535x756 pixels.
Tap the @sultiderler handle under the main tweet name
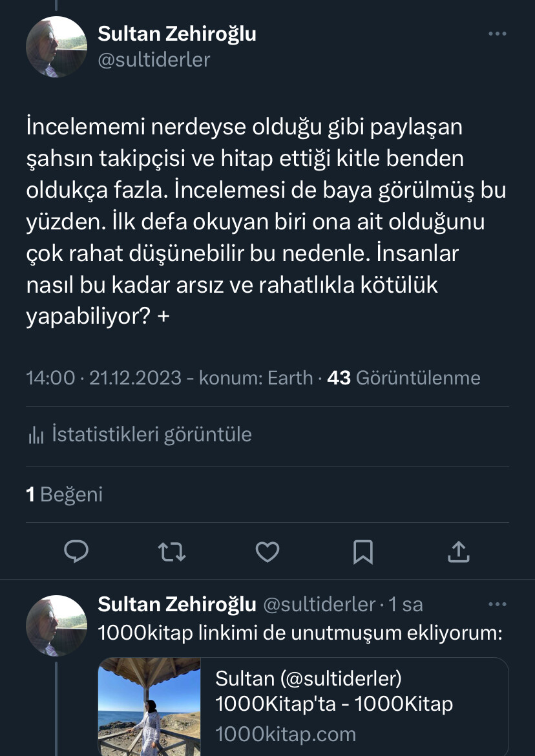click(154, 59)
